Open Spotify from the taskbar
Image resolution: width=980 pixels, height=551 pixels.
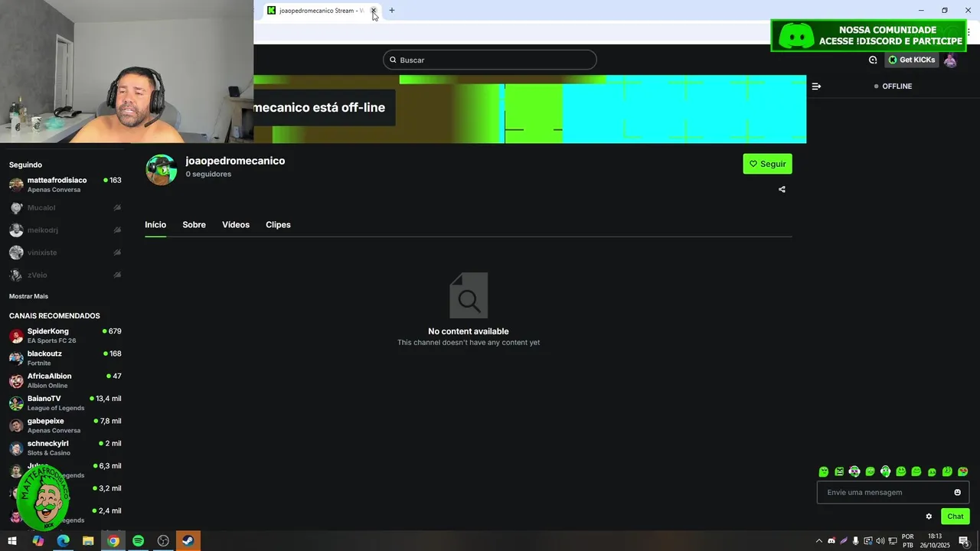click(x=138, y=541)
